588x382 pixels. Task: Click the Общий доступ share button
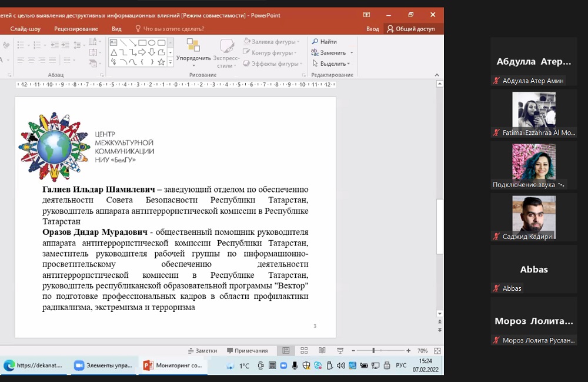click(411, 28)
